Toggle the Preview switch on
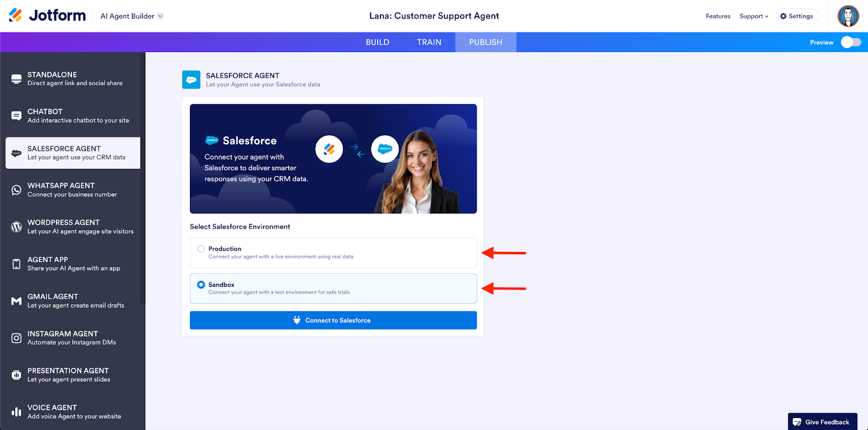This screenshot has width=868, height=430. pos(851,42)
